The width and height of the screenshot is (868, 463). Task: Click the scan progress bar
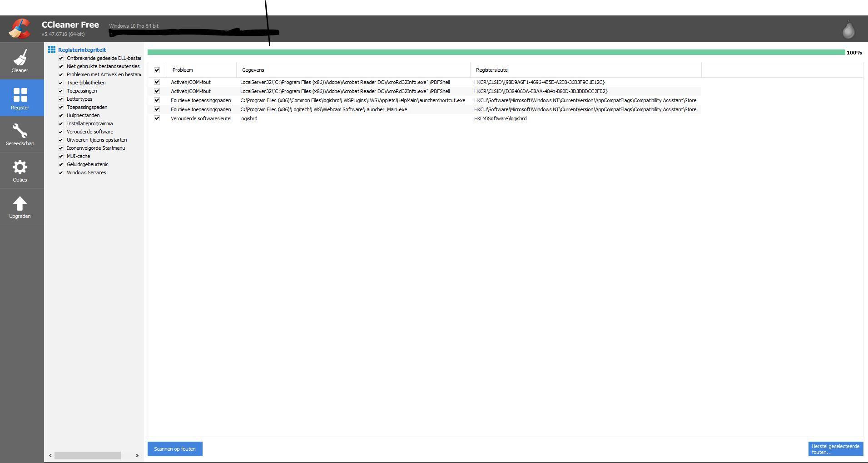(496, 52)
